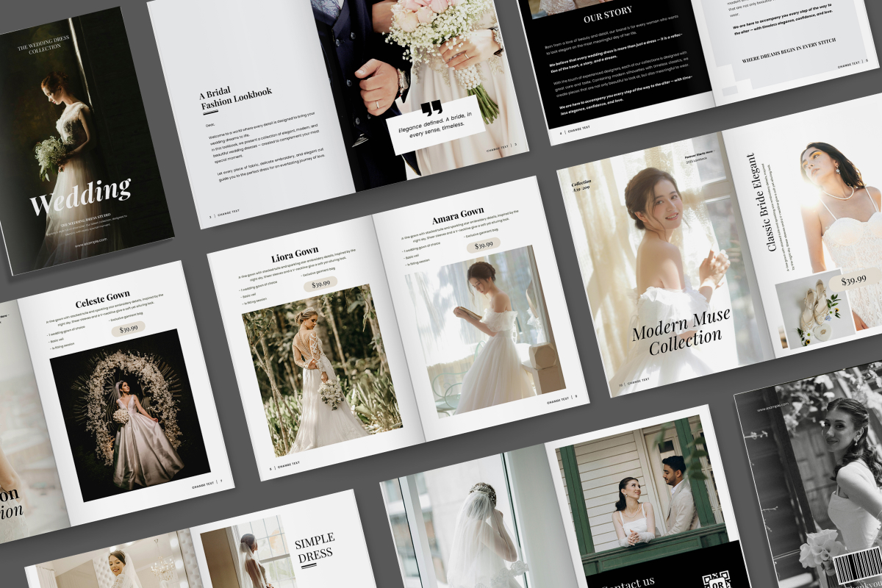Click the $39.99 badge on Classic Bride page
Image resolution: width=882 pixels, height=588 pixels.
pos(853,280)
